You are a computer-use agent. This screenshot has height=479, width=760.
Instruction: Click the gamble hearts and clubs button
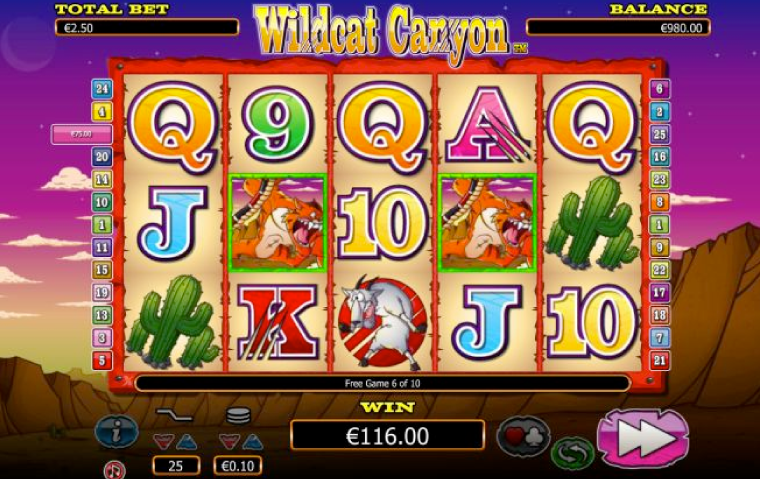(523, 437)
